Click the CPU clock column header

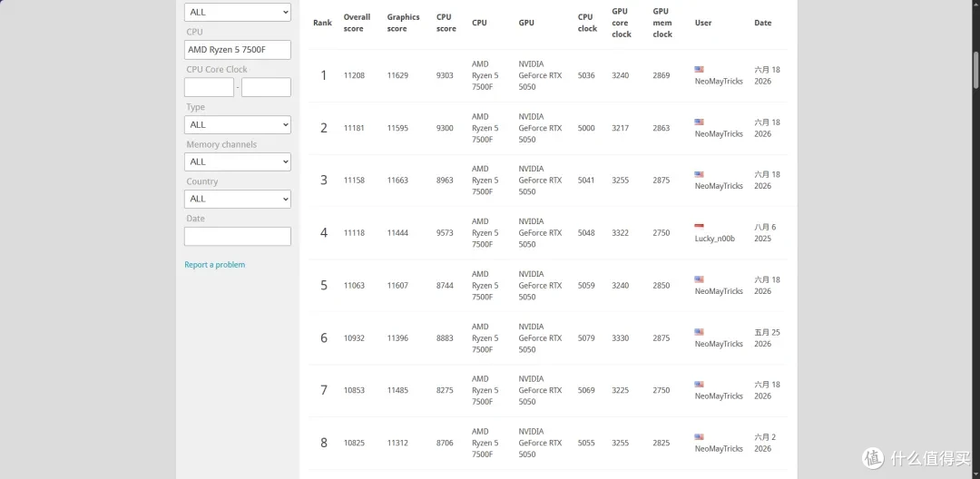pyautogui.click(x=587, y=23)
